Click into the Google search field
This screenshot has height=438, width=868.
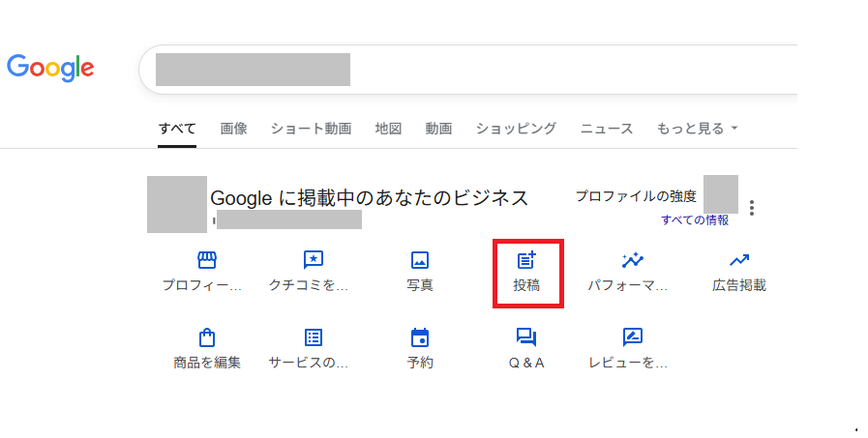pyautogui.click(x=467, y=70)
